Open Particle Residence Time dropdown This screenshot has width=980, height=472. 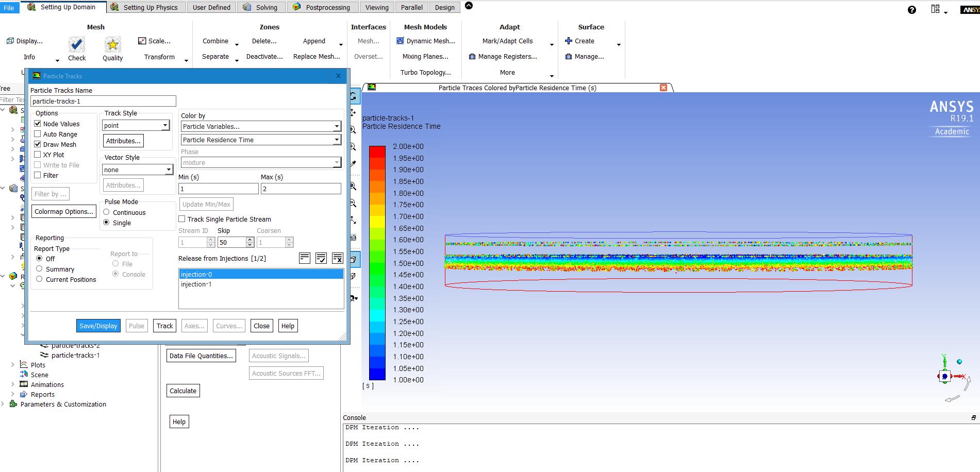coord(261,140)
